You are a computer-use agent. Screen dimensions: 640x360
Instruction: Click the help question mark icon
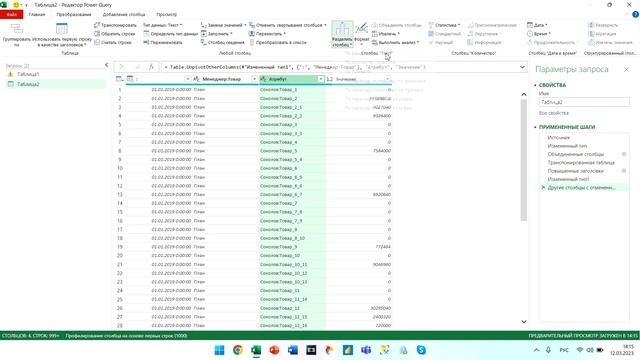click(x=635, y=15)
